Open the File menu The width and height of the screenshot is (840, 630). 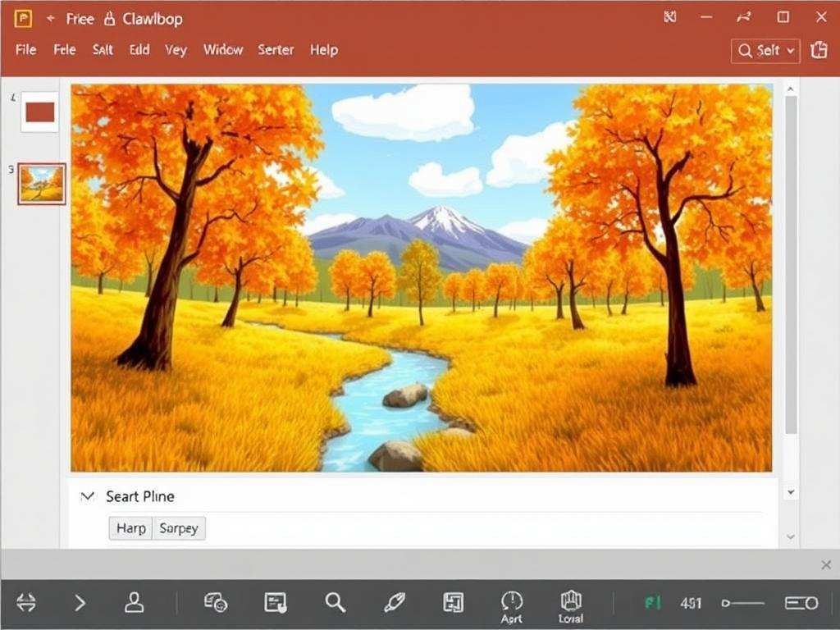click(25, 50)
